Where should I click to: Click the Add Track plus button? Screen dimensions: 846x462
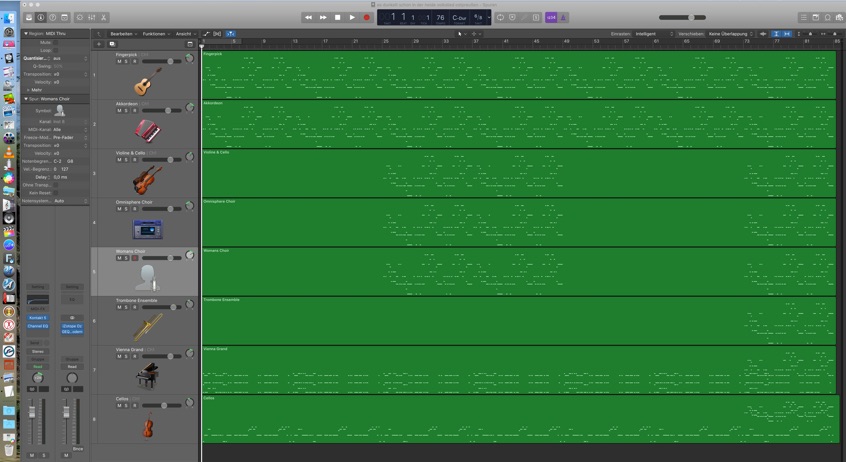coord(99,44)
